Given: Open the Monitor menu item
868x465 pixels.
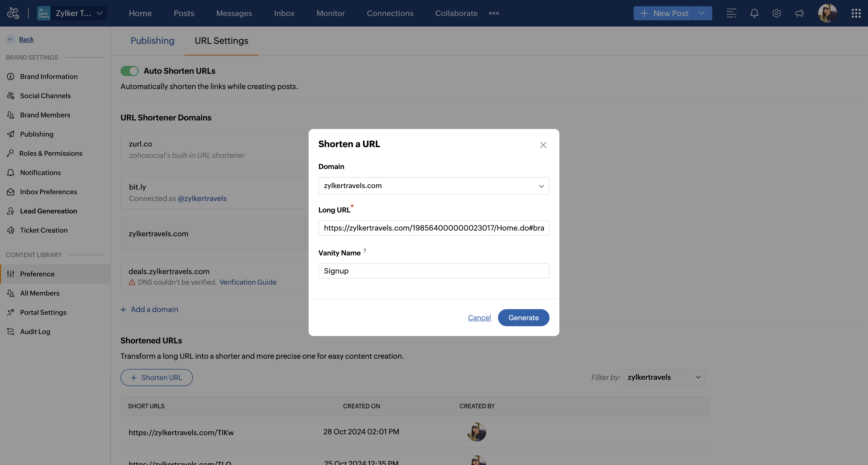Looking at the screenshot, I should 330,13.
